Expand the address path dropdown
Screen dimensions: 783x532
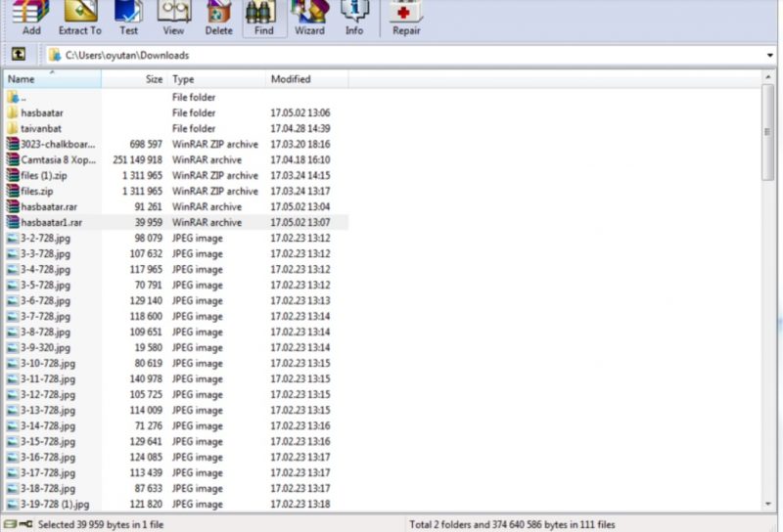click(770, 56)
